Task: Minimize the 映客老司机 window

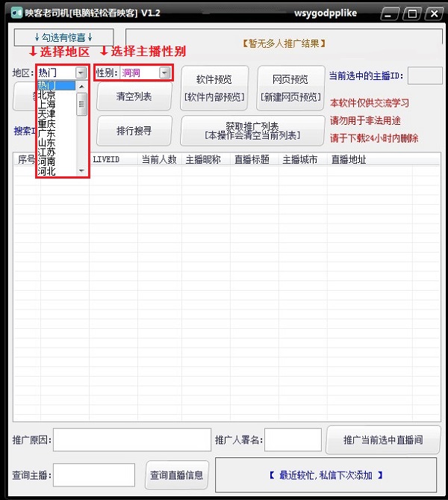Action: click(389, 13)
